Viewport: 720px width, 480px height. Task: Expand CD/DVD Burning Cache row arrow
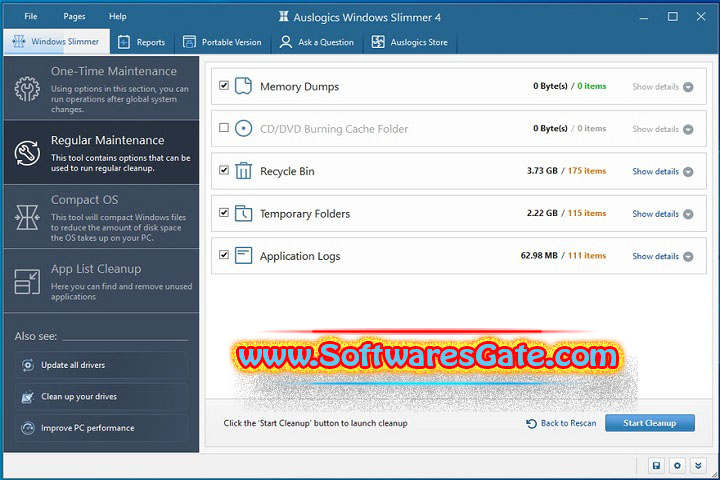click(688, 130)
